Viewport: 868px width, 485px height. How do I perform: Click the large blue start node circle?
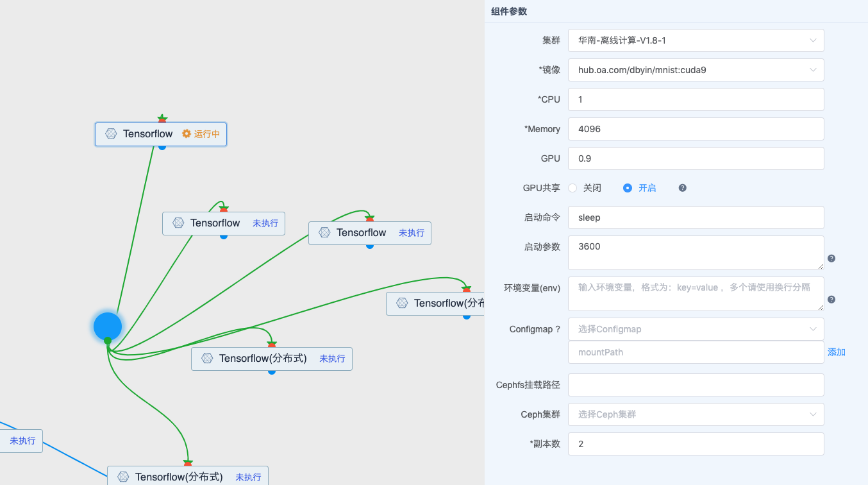[108, 326]
